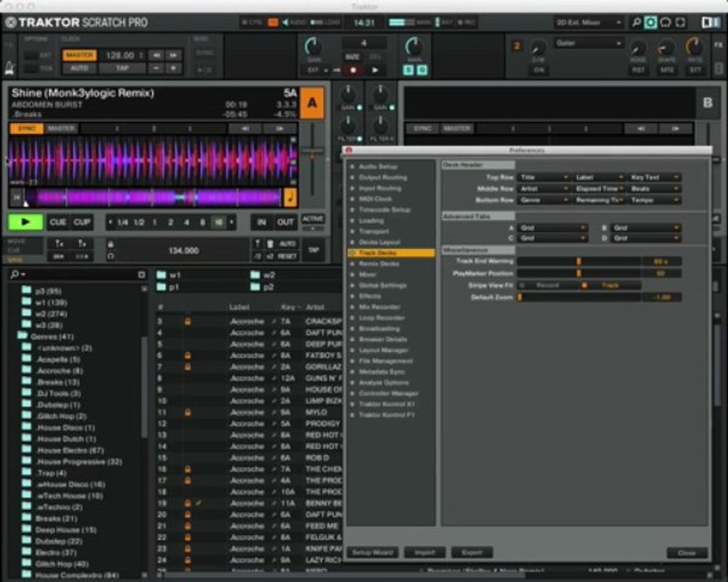Click the Deck A letter focus icon
728x582 pixels.
312,103
